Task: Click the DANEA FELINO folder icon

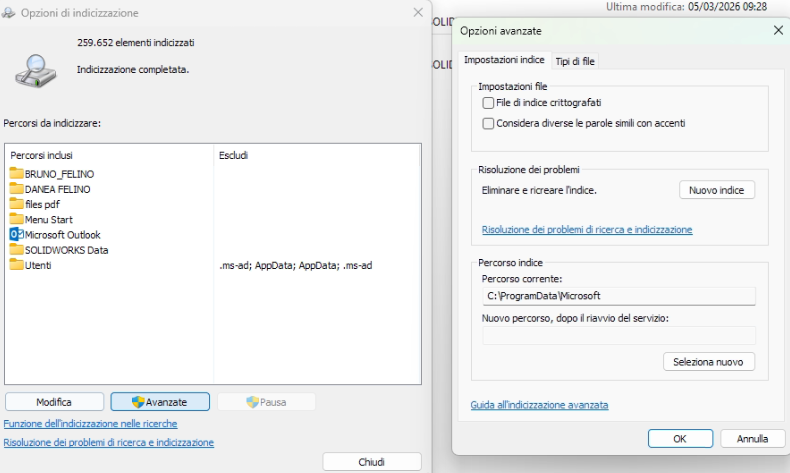Action: coord(17,189)
